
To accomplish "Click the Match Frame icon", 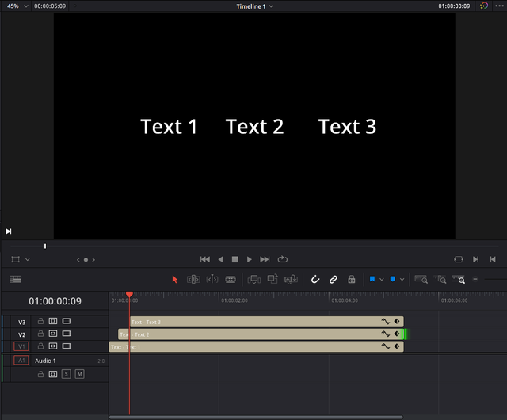I will click(x=459, y=259).
